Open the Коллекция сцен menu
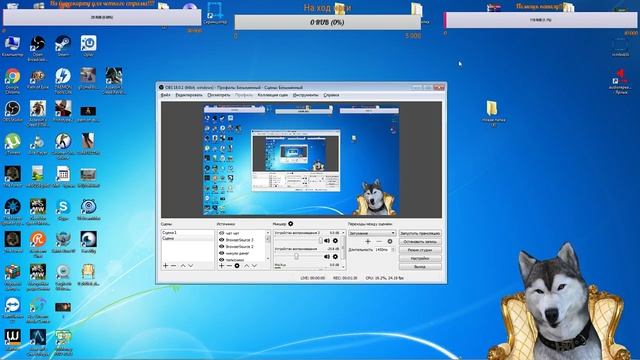 [273, 95]
